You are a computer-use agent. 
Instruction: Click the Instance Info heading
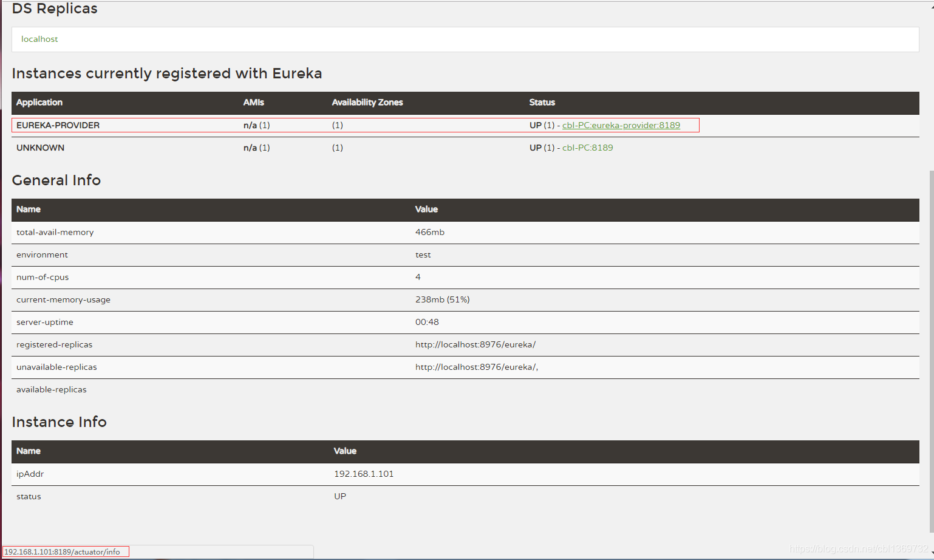(59, 422)
